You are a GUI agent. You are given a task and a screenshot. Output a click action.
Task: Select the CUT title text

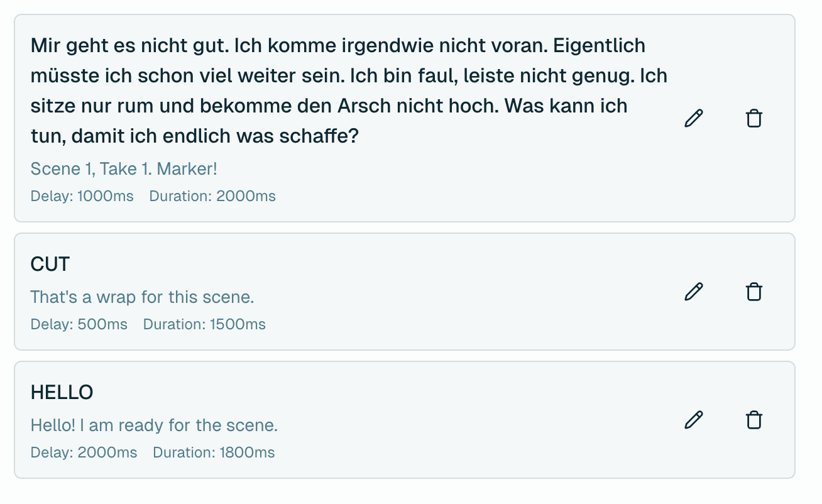tap(50, 265)
